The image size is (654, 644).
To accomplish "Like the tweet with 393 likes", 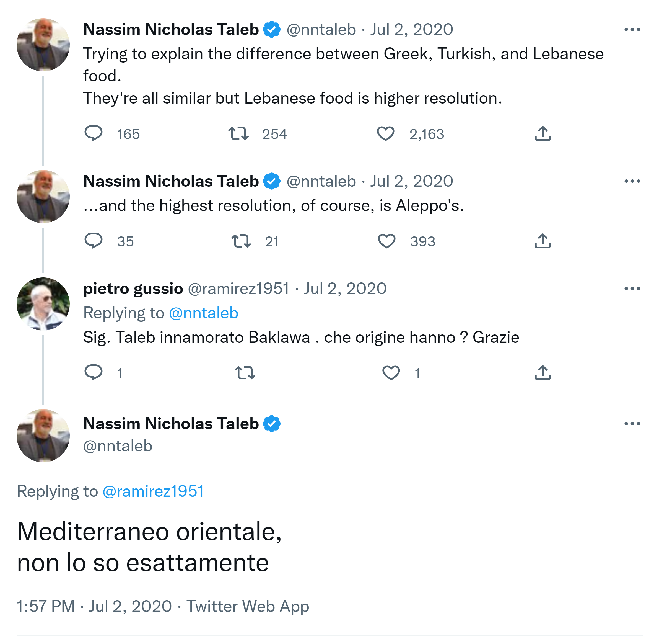I will [x=386, y=241].
